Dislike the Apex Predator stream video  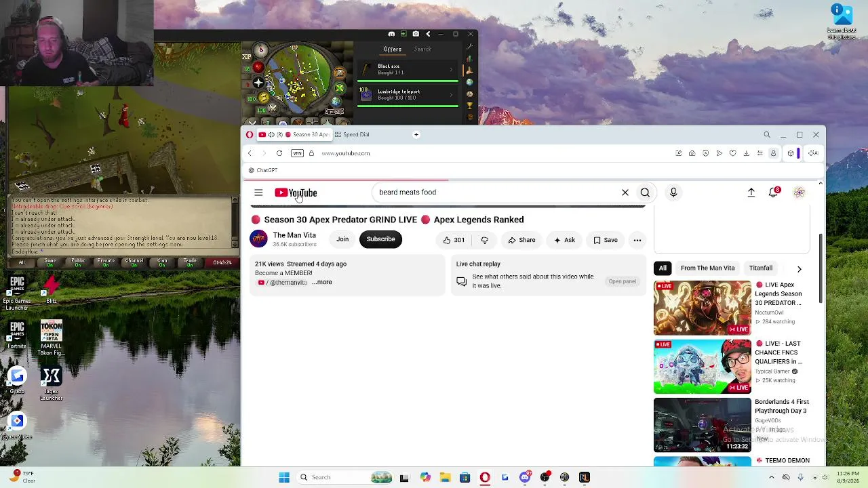pos(485,240)
